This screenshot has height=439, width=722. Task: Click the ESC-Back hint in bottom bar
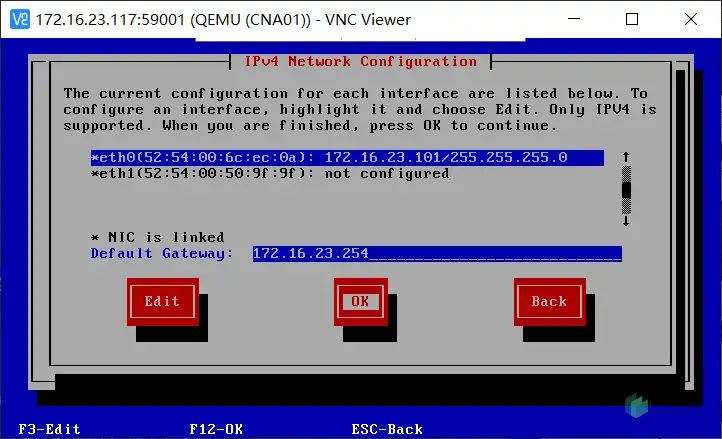(387, 429)
